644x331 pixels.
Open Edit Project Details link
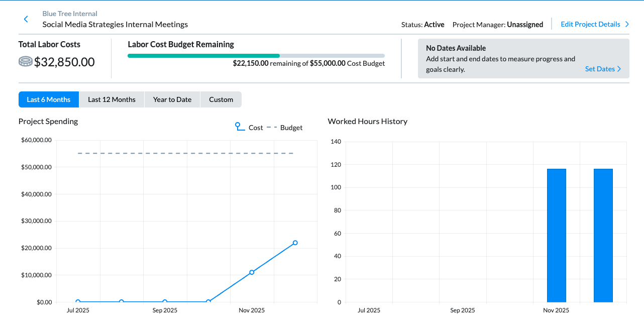(590, 24)
